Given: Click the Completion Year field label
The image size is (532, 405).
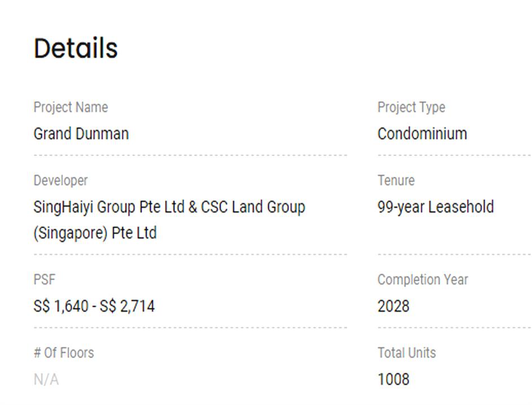Looking at the screenshot, I should (x=423, y=280).
